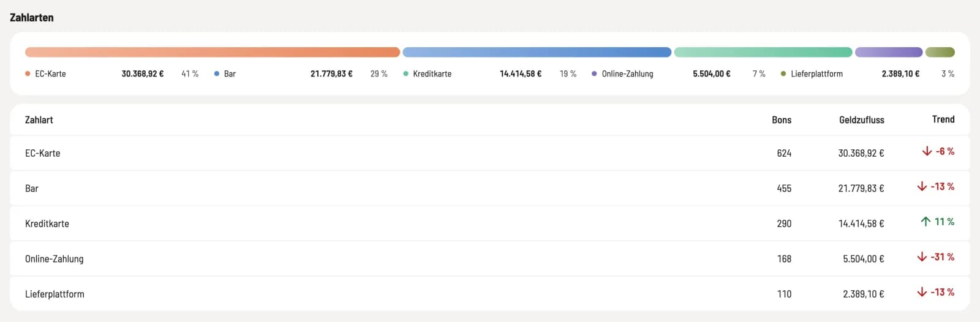The width and height of the screenshot is (980, 322).
Task: Click the purple Online-Zahlung bar segment
Action: 889,52
